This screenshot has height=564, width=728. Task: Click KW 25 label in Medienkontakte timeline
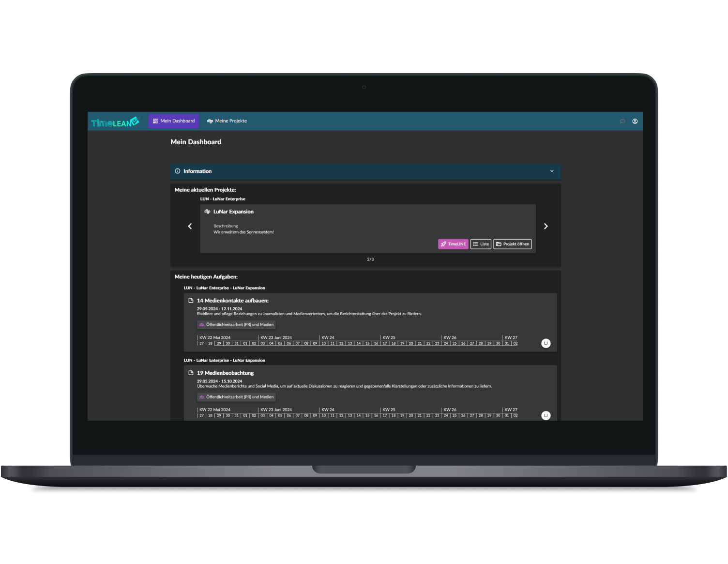[x=389, y=338]
